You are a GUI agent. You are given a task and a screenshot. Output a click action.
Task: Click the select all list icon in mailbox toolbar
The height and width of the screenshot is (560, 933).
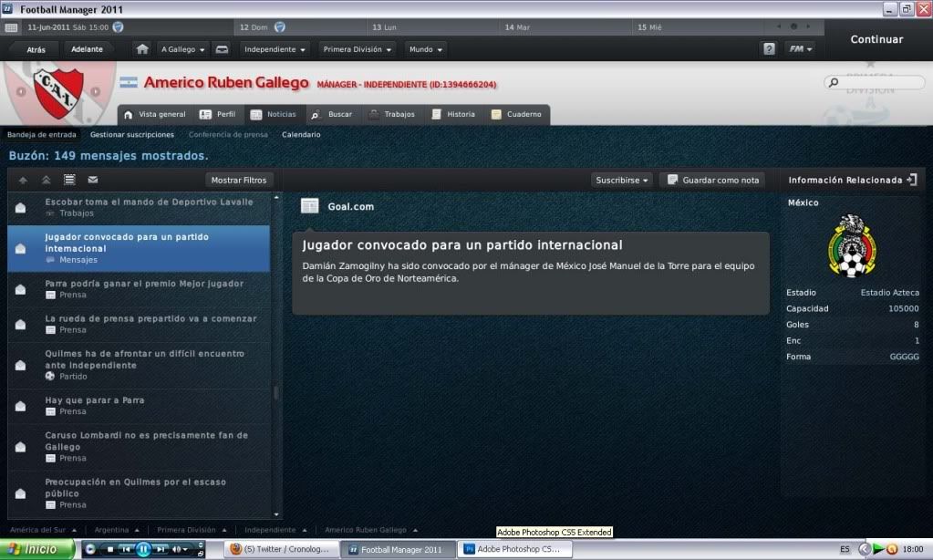pos(69,179)
